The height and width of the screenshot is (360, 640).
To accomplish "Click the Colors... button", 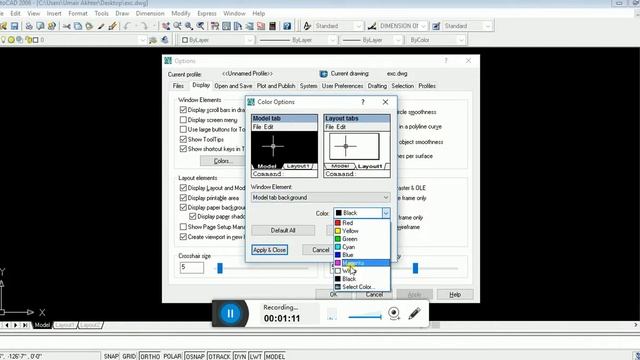I will click(222, 161).
